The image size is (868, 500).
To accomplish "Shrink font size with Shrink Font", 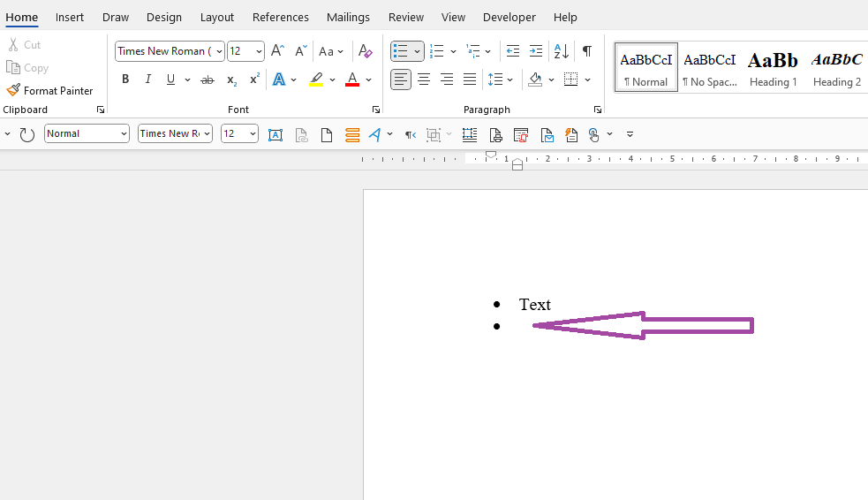I will [300, 51].
